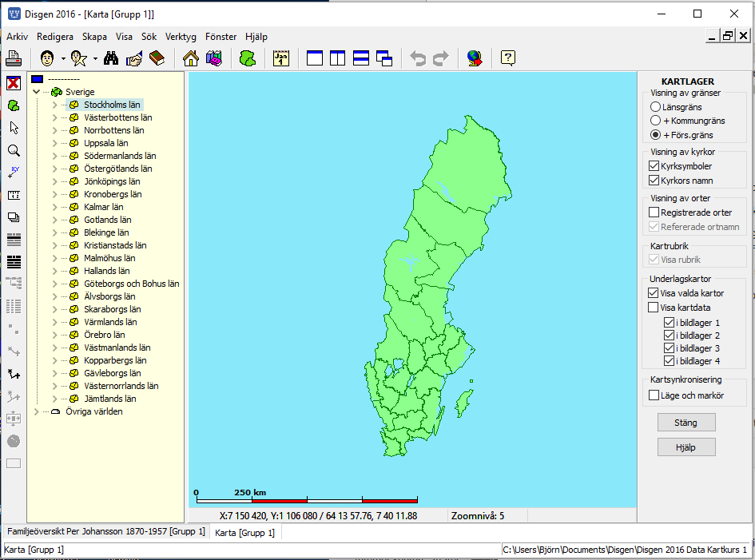Open the Verktyg menu
This screenshot has height=560, width=755.
tap(181, 37)
